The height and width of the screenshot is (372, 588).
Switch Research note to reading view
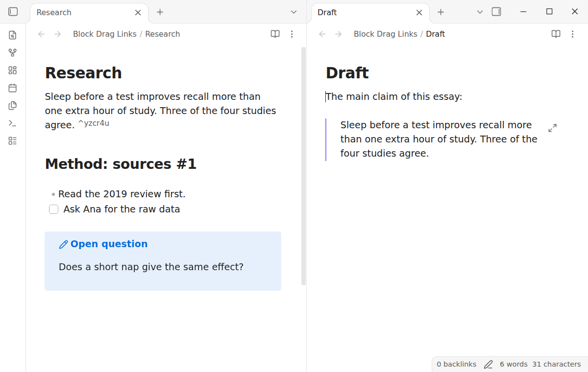[275, 34]
